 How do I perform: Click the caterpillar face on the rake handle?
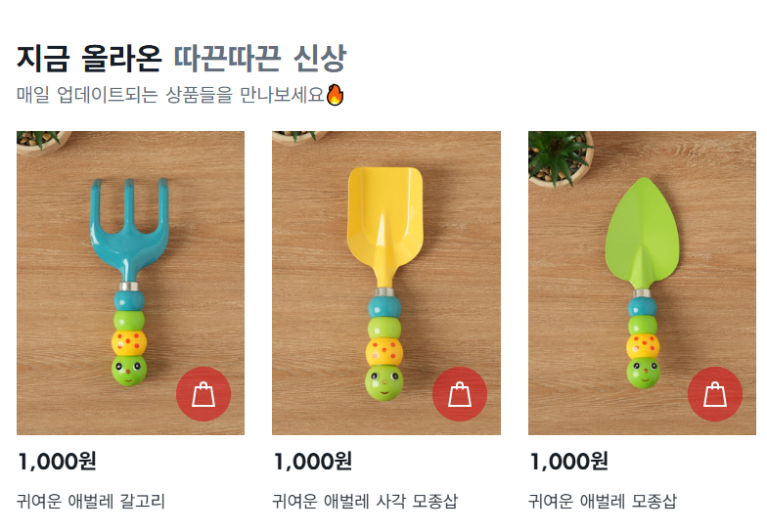(x=129, y=371)
